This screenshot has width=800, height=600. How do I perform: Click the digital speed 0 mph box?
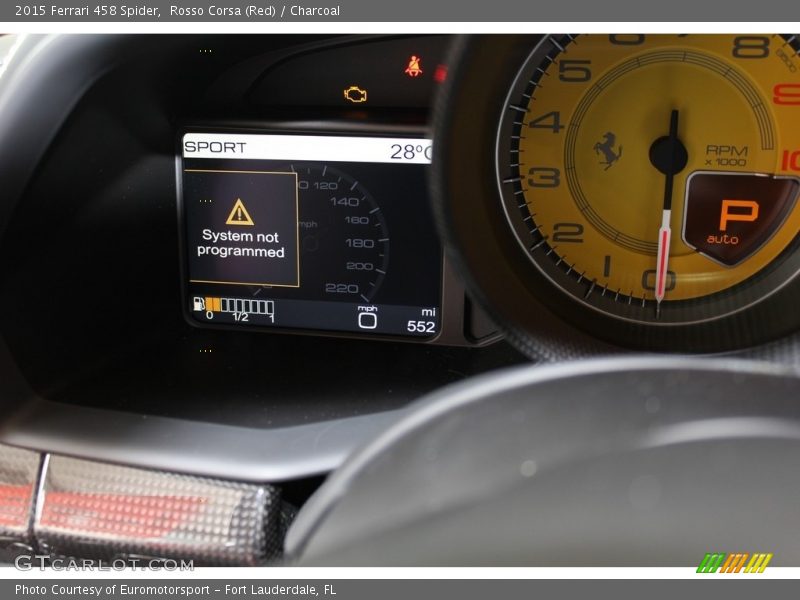pos(367,319)
